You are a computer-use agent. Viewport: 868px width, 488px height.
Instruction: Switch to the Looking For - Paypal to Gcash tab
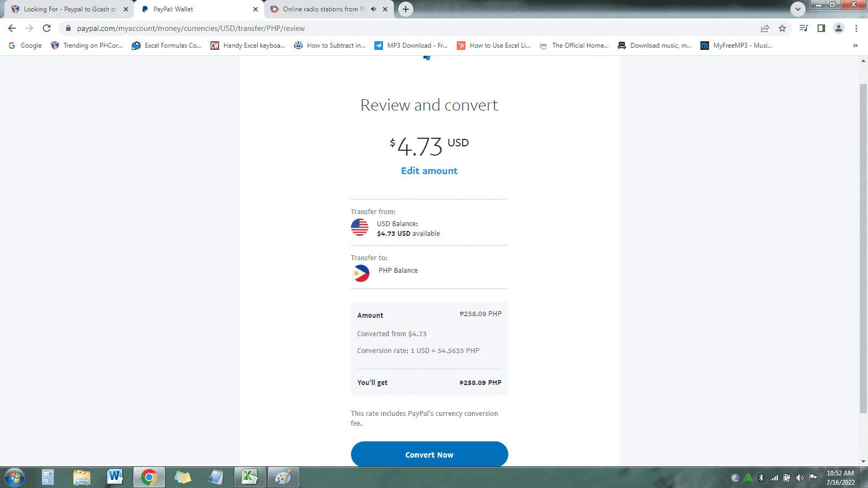[x=69, y=9]
